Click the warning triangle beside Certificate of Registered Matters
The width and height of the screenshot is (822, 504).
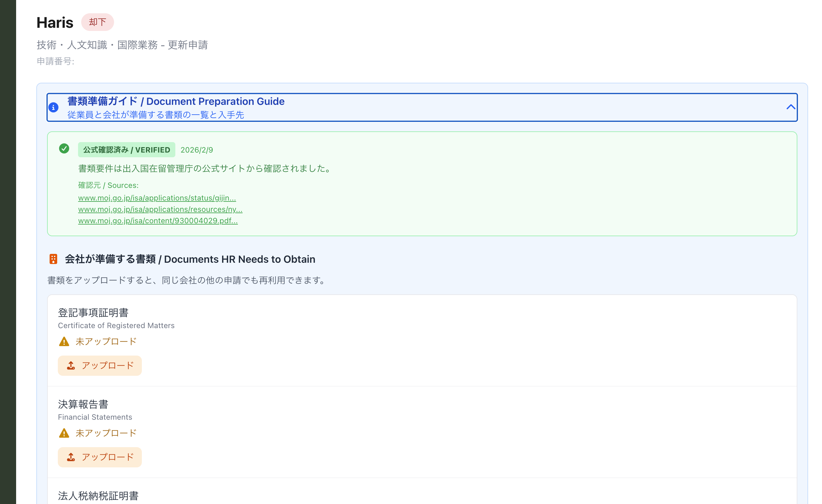[x=63, y=341]
